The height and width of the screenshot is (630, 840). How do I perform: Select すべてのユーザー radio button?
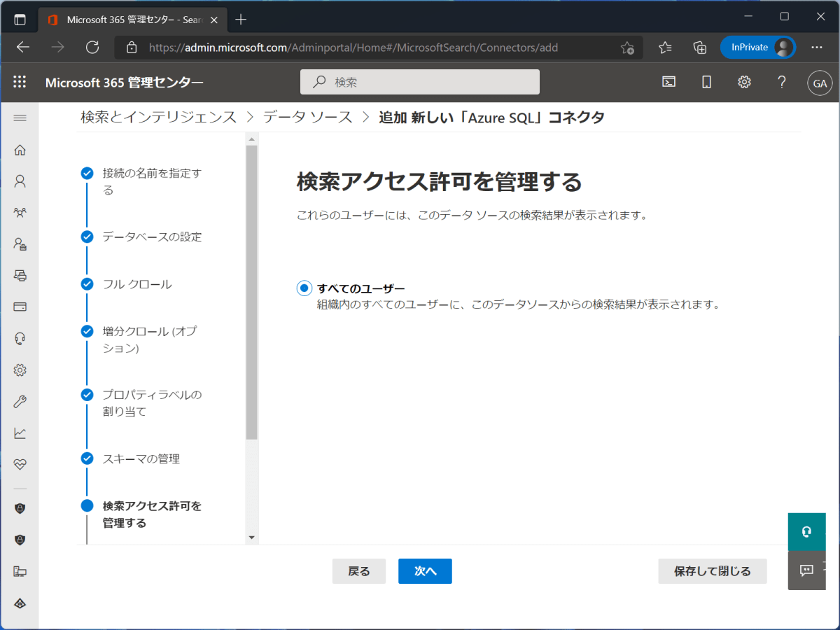[304, 288]
